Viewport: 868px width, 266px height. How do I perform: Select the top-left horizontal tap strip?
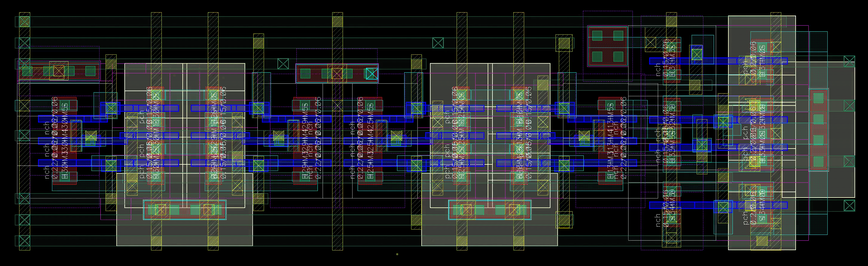pos(59,71)
